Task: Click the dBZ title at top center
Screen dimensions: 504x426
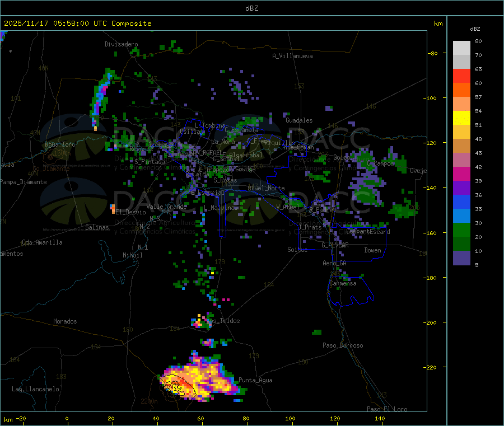Action: click(251, 8)
